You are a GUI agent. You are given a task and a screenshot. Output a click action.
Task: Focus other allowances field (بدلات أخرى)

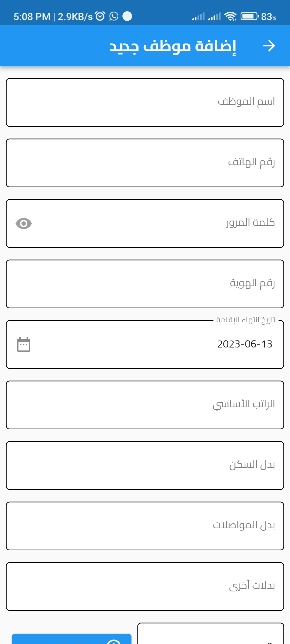pyautogui.click(x=145, y=587)
